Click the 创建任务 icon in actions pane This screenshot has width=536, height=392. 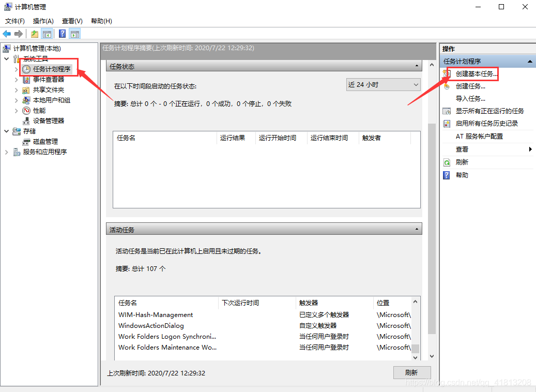tap(447, 86)
